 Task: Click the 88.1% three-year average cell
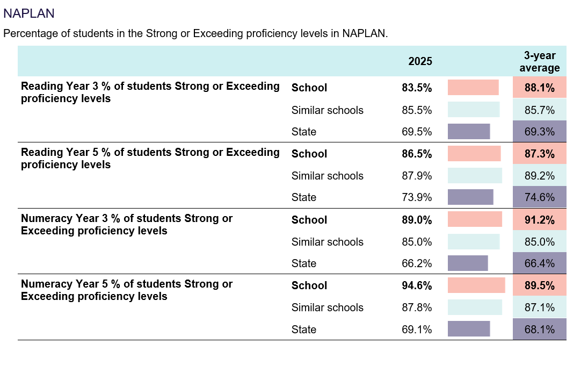(540, 88)
